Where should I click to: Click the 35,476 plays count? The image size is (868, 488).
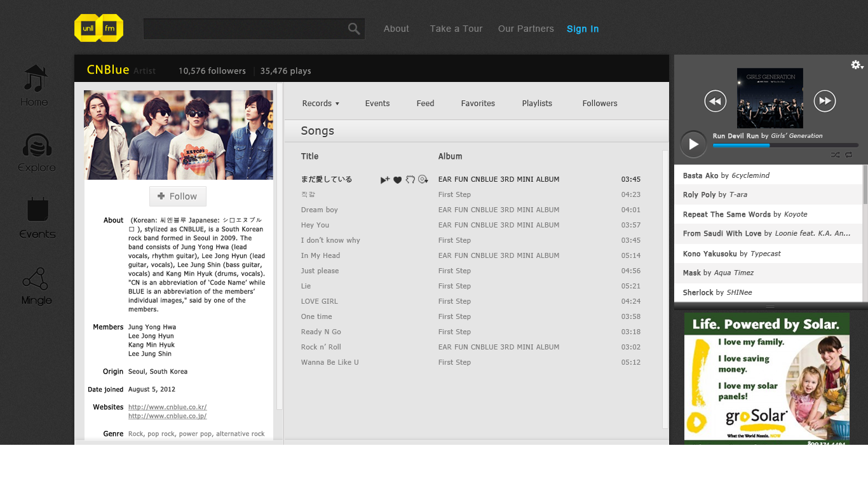[285, 71]
